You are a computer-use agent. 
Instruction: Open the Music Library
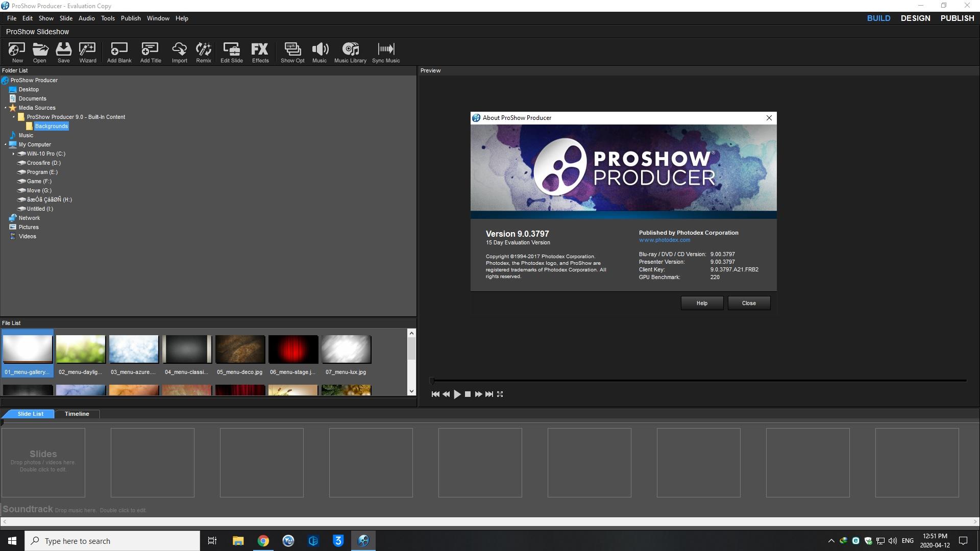[x=350, y=53]
